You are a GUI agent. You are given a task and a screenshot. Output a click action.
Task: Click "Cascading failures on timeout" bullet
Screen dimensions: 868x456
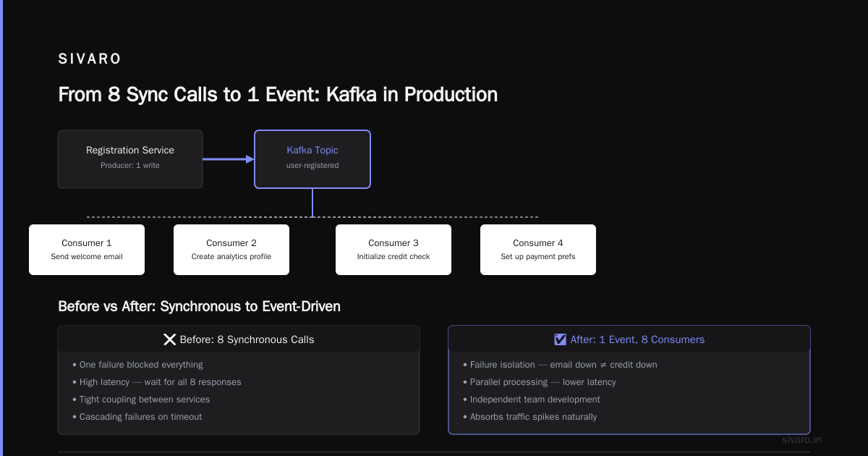click(137, 417)
